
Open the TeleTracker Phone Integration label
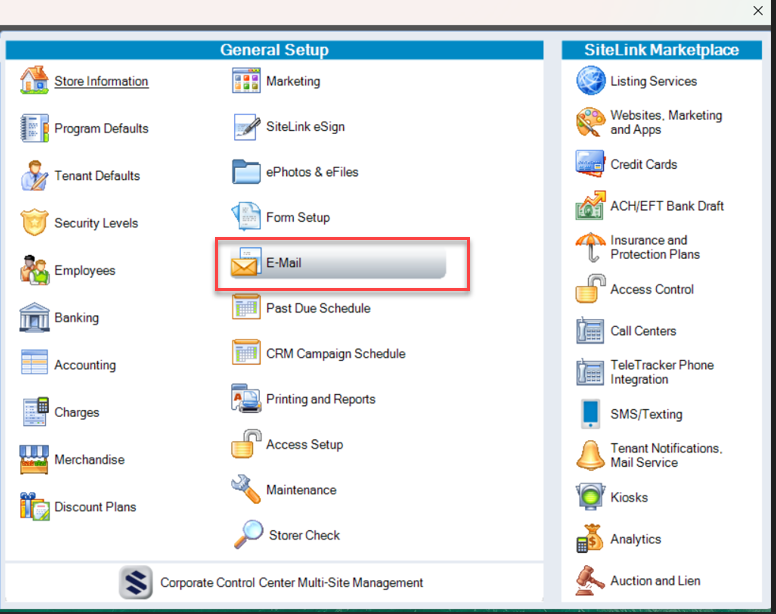pos(662,372)
